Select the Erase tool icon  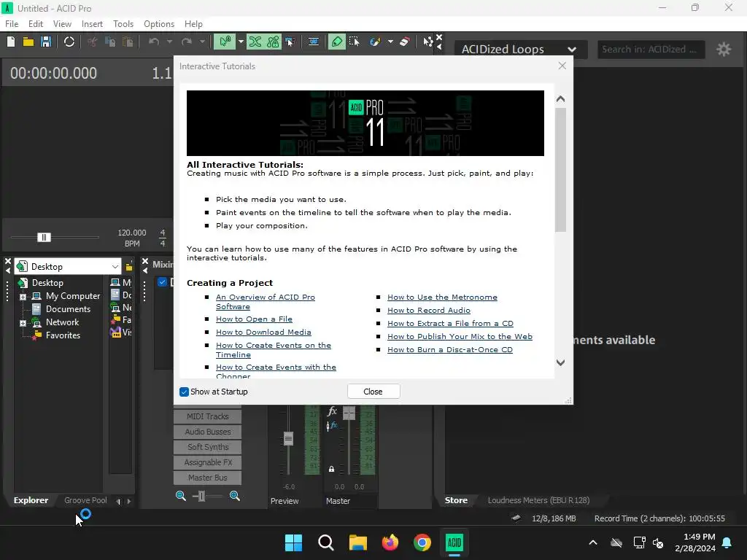pyautogui.click(x=404, y=42)
